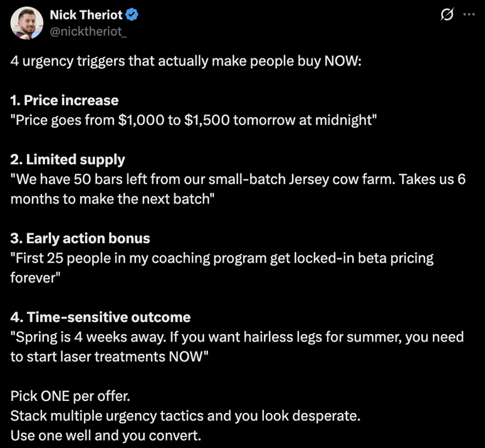This screenshot has height=448, width=485.
Task: Click the bold '1. Price increase' heading
Action: 65,100
